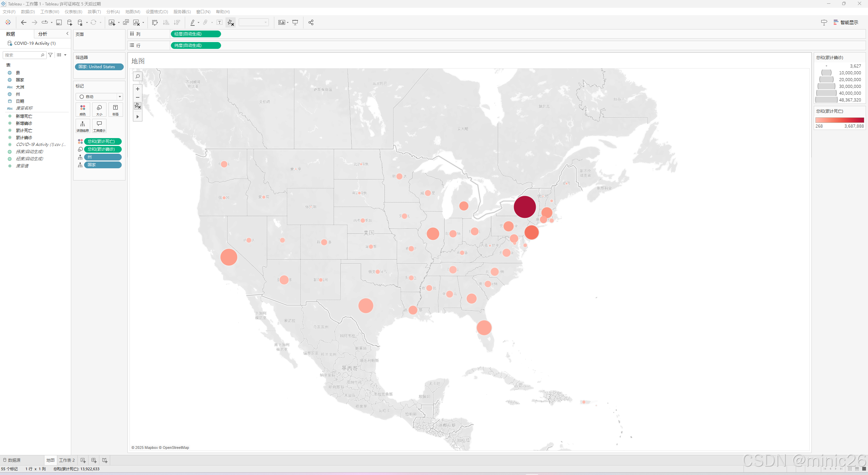Image resolution: width=868 pixels, height=475 pixels.
Task: Toggle the map pin/fix axes button
Action: [138, 106]
